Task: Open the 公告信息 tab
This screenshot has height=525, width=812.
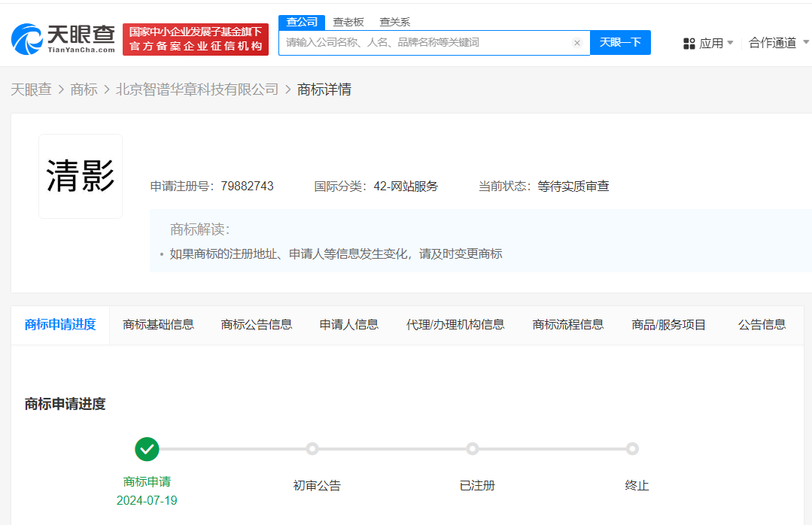Action: (x=762, y=324)
